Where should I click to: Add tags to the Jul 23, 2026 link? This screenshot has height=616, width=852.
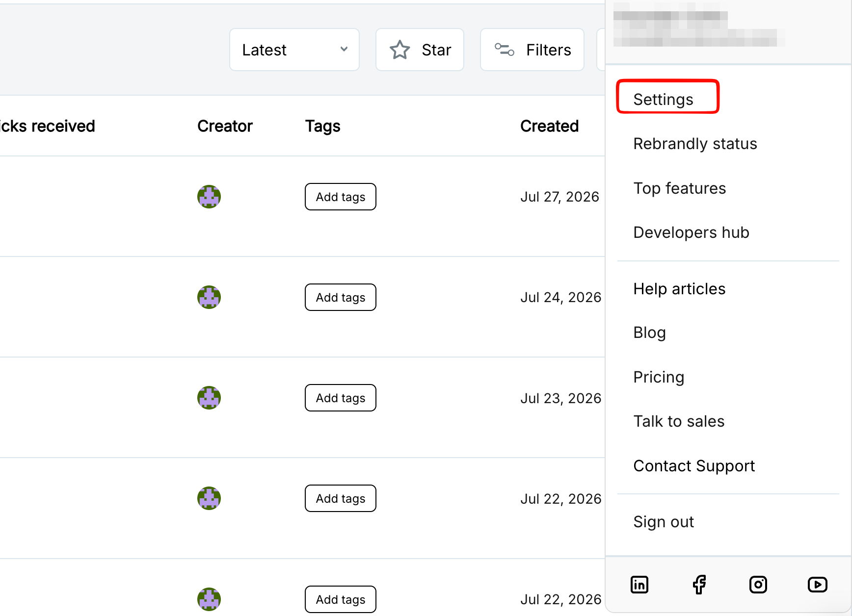341,398
